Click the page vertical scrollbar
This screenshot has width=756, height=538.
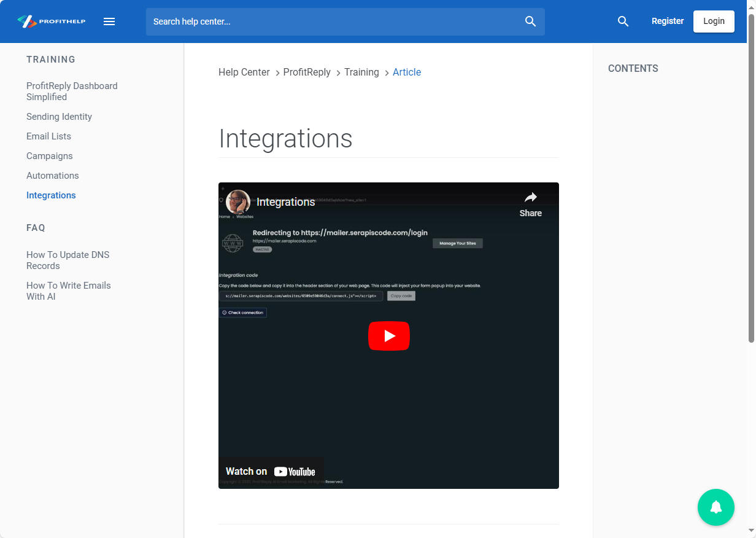751,178
